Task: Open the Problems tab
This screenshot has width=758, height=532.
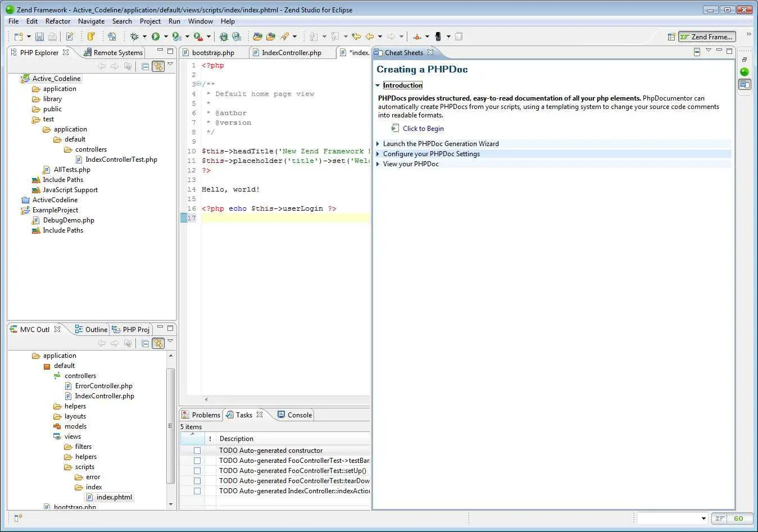Action: [201, 415]
